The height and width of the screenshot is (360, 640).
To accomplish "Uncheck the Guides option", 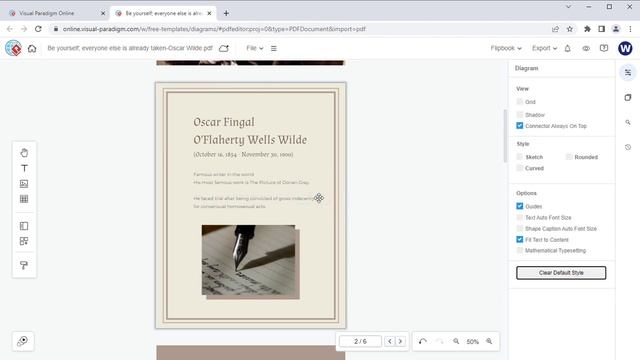I will click(520, 206).
